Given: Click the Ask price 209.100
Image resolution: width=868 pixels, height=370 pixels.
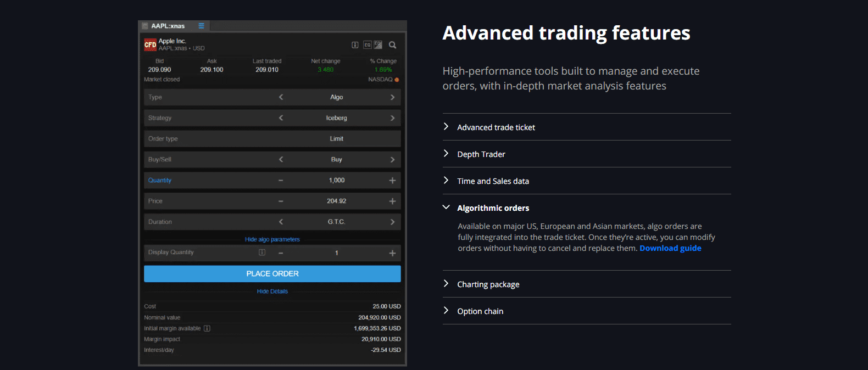Looking at the screenshot, I should pos(212,70).
